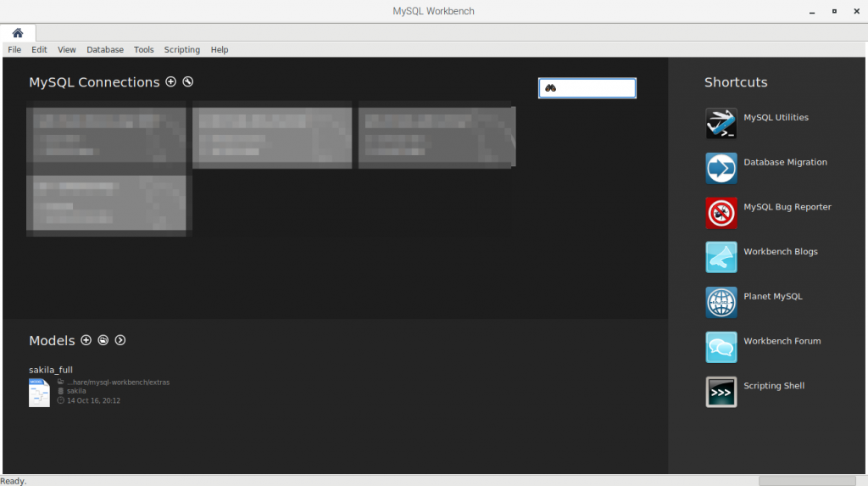Click the MySQL Utilities label
This screenshot has height=486, width=868.
pos(776,118)
